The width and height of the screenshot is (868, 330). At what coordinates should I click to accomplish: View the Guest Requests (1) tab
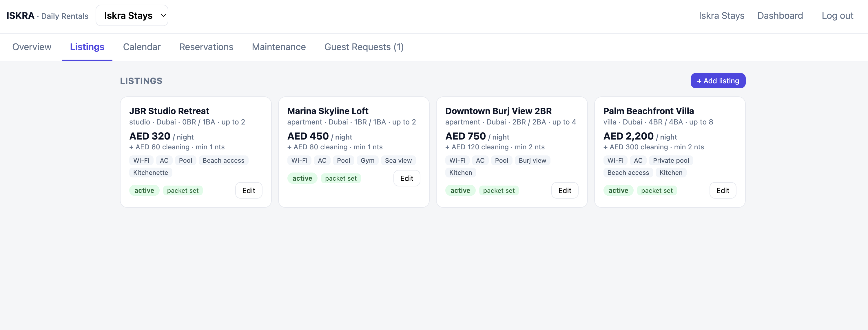(364, 47)
